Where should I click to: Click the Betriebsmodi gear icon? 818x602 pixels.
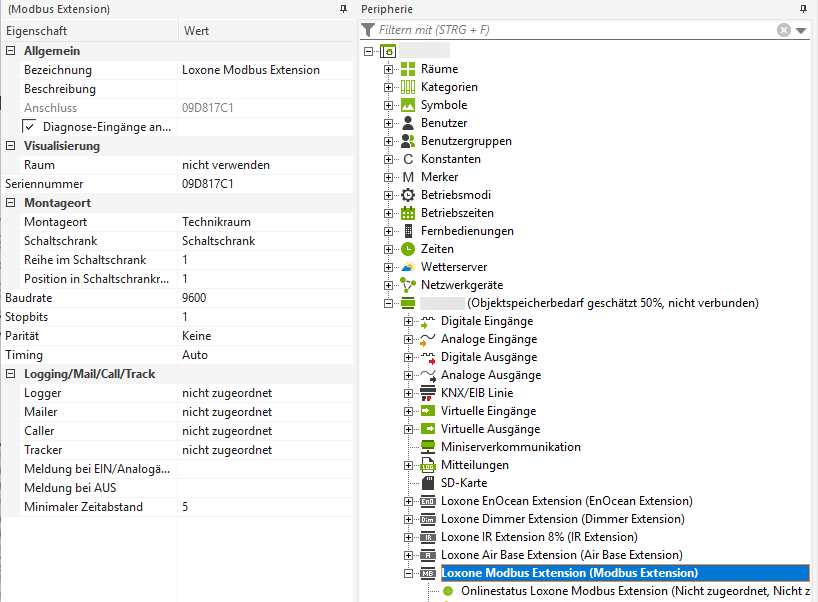pyautogui.click(x=408, y=195)
